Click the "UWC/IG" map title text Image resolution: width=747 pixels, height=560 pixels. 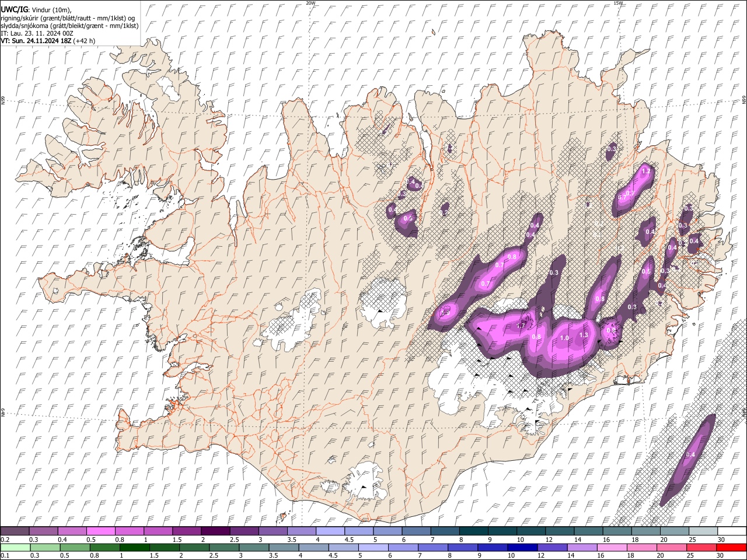click(x=14, y=9)
